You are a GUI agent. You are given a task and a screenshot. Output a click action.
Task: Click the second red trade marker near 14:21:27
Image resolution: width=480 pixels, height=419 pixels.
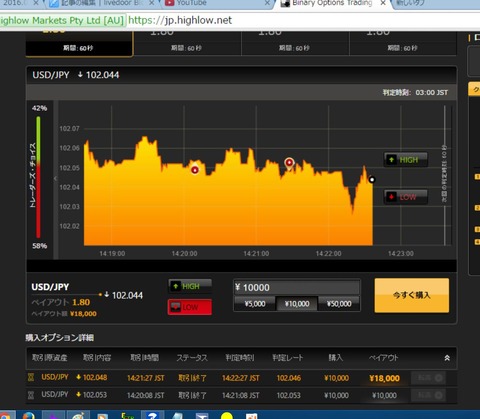[x=289, y=163]
